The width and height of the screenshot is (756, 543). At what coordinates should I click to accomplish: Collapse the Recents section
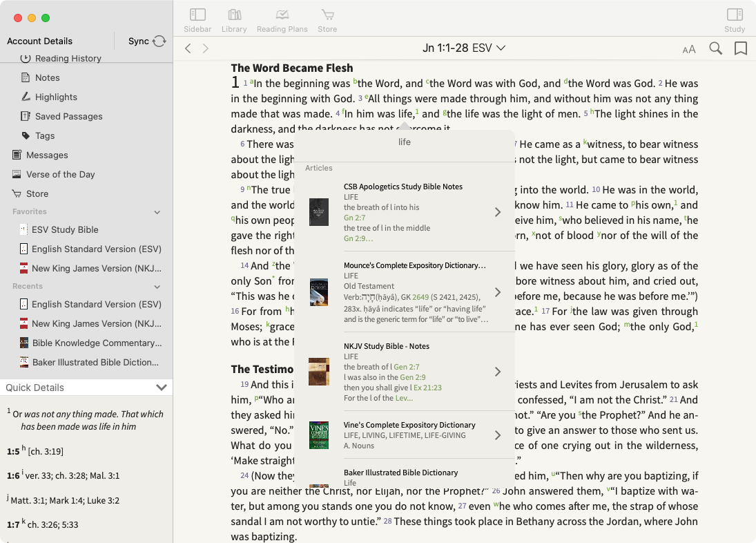157,287
